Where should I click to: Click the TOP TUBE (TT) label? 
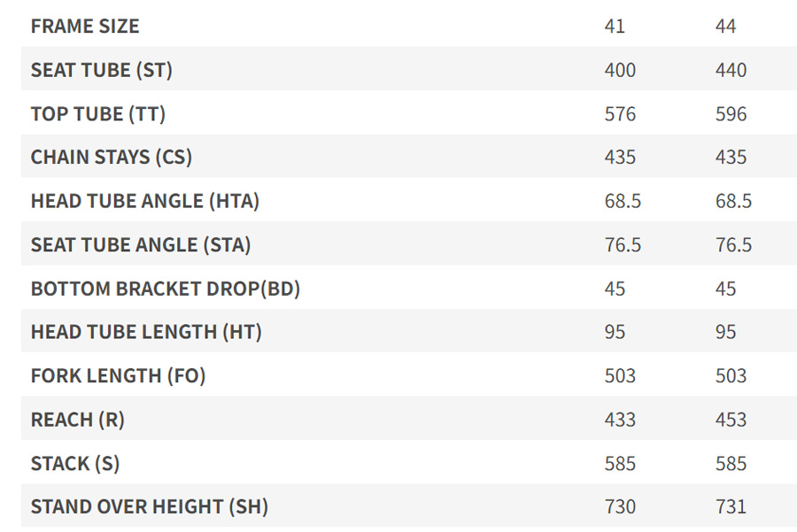click(98, 114)
